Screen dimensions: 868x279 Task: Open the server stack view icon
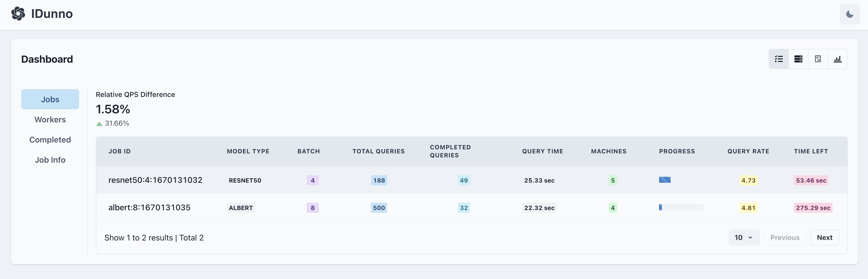click(x=798, y=59)
